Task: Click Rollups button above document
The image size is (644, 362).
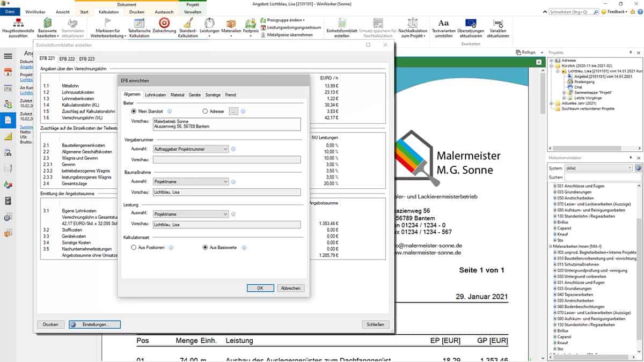Action: (x=525, y=52)
